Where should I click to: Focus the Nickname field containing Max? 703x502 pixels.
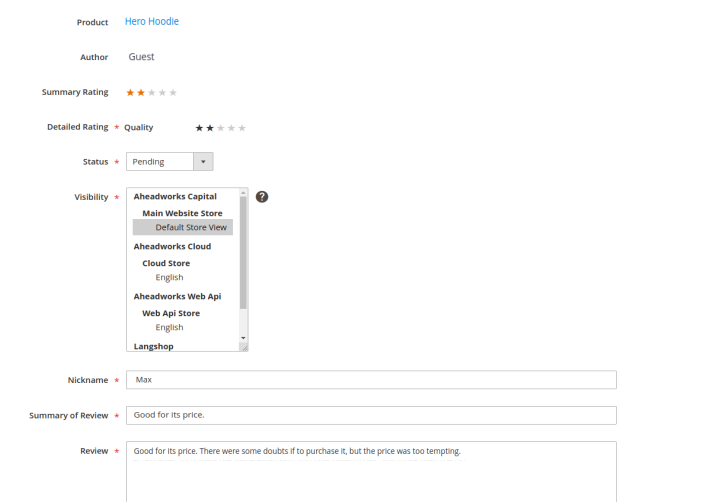pyautogui.click(x=371, y=380)
